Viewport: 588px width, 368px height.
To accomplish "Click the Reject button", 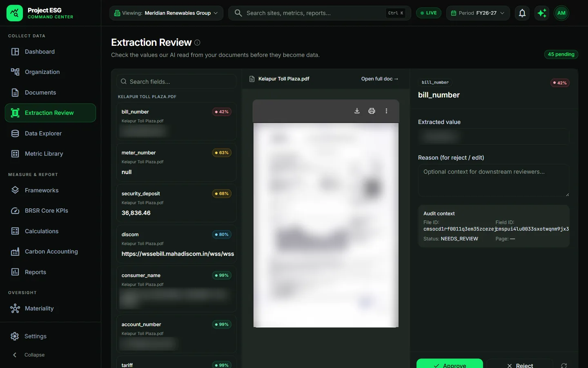I will pos(520,364).
